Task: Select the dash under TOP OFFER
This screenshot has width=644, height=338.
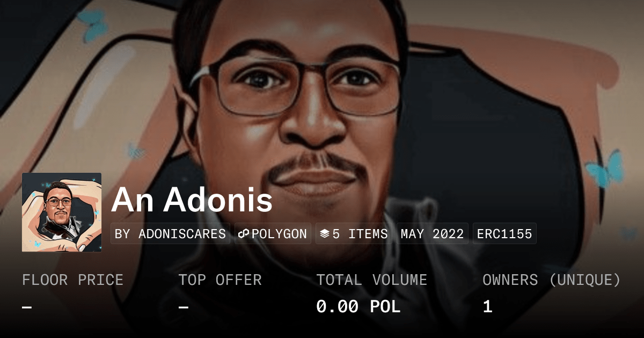Action: [x=184, y=307]
